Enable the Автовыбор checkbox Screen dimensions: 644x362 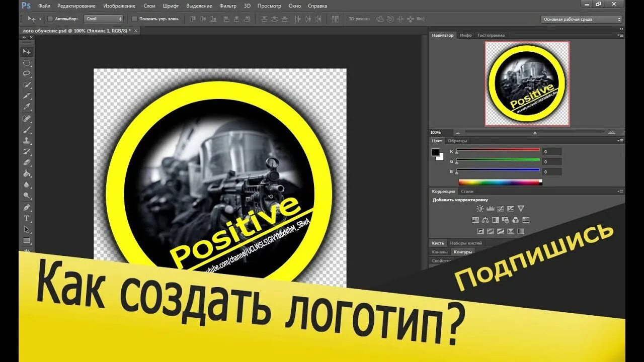pos(50,19)
